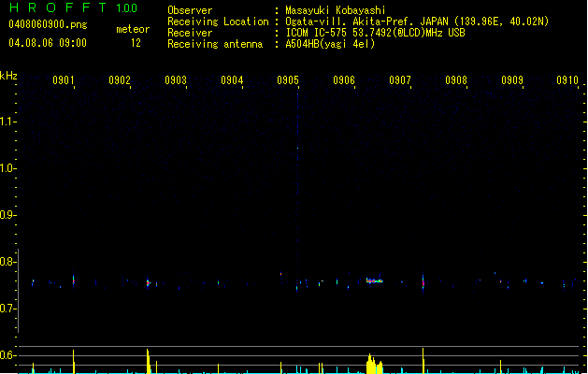Click the 0909 time marker
This screenshot has height=374, width=588.
point(512,80)
